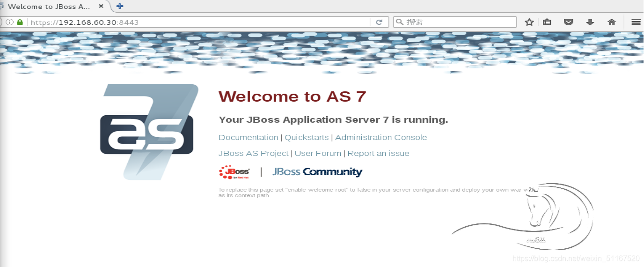This screenshot has width=644, height=267.
Task: Focus the search box
Action: coord(455,22)
